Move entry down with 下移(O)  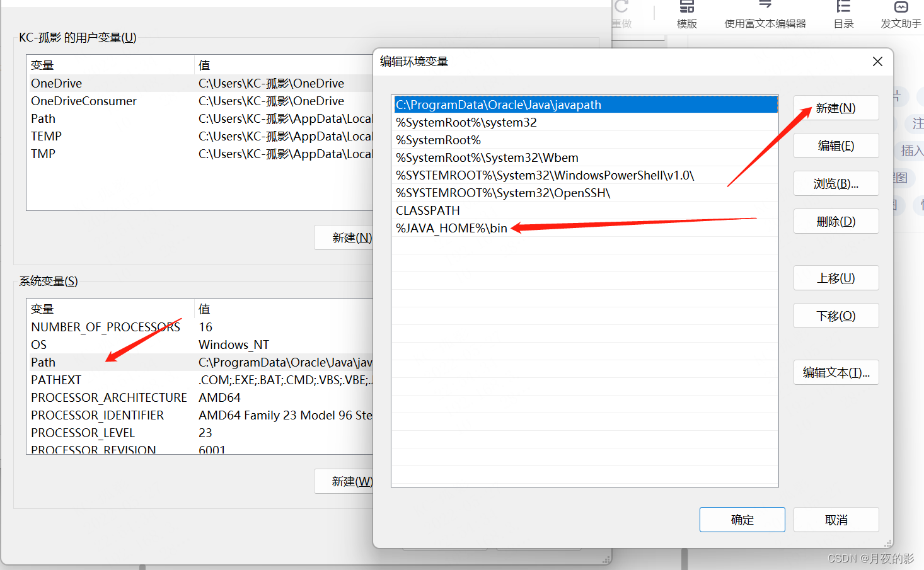tap(836, 316)
